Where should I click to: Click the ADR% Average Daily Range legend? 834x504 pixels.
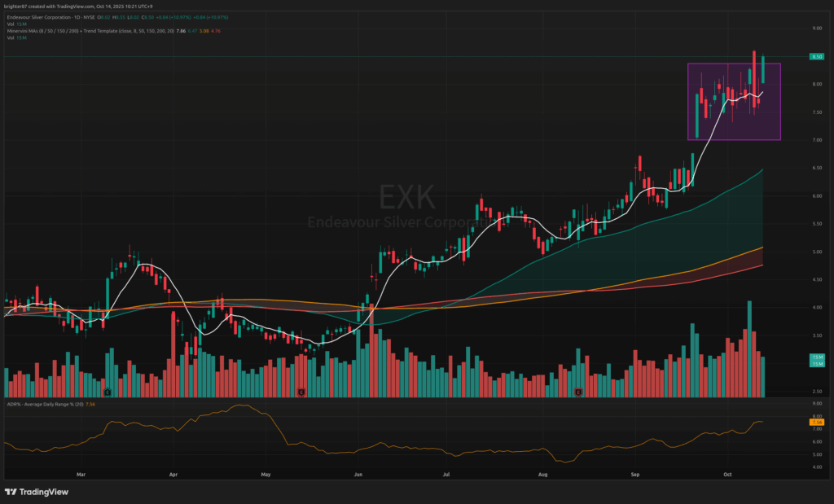[49, 404]
